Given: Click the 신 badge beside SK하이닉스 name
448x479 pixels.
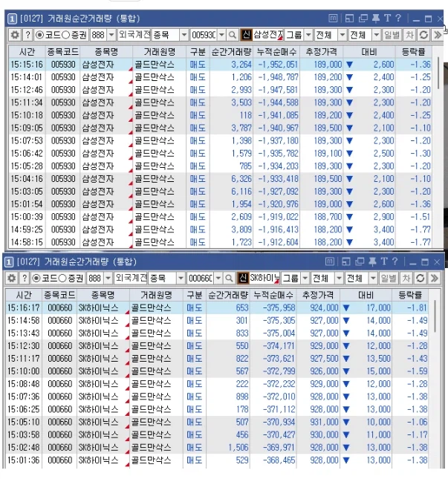Looking at the screenshot, I should coord(243,278).
